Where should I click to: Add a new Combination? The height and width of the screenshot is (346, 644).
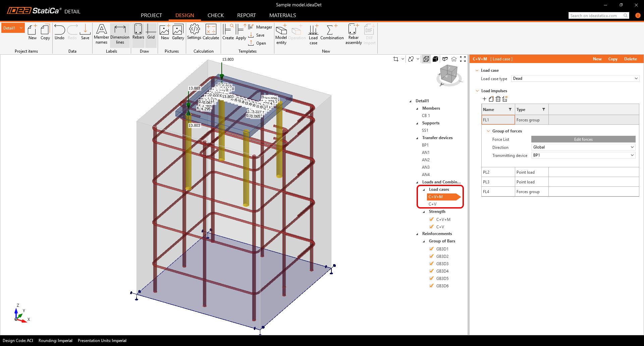[x=331, y=34]
